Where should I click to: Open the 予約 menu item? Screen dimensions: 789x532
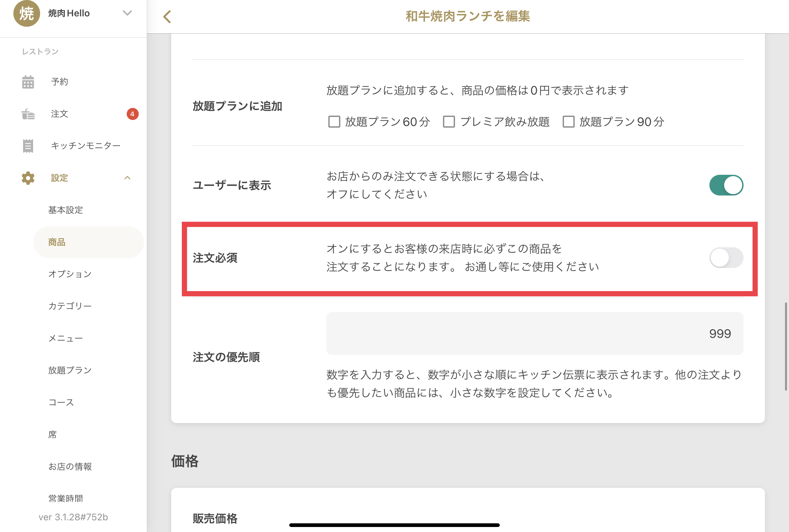[x=60, y=82]
